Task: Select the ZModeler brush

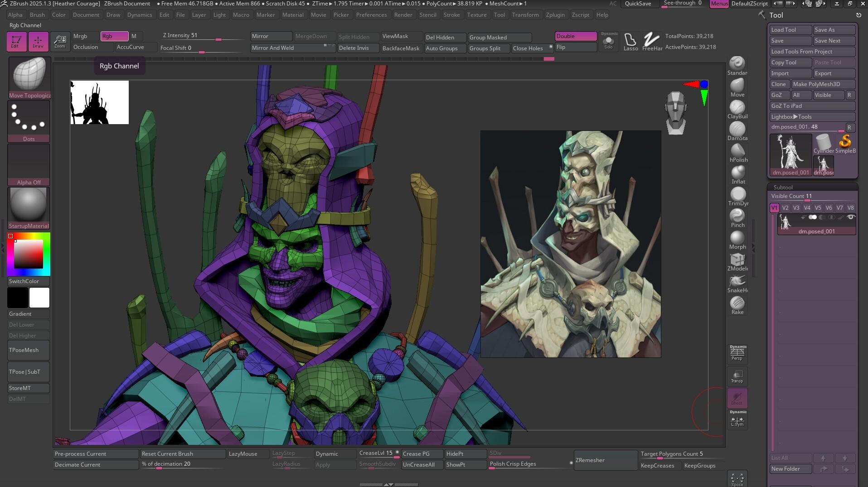Action: (x=737, y=261)
